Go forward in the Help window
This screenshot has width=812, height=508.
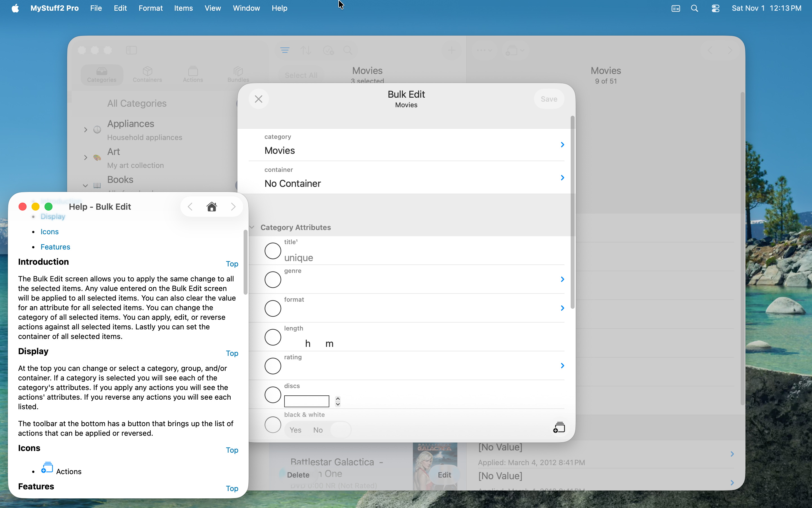pos(233,207)
